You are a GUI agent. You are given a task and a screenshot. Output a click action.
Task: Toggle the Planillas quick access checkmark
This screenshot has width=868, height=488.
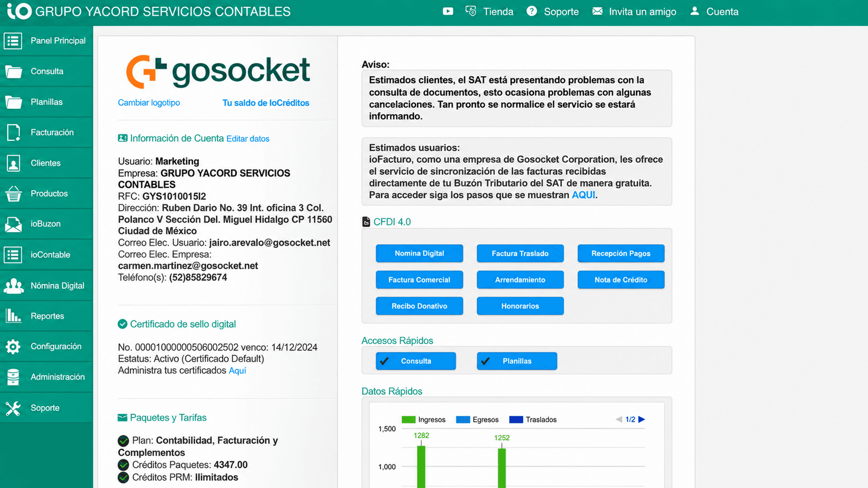[485, 361]
